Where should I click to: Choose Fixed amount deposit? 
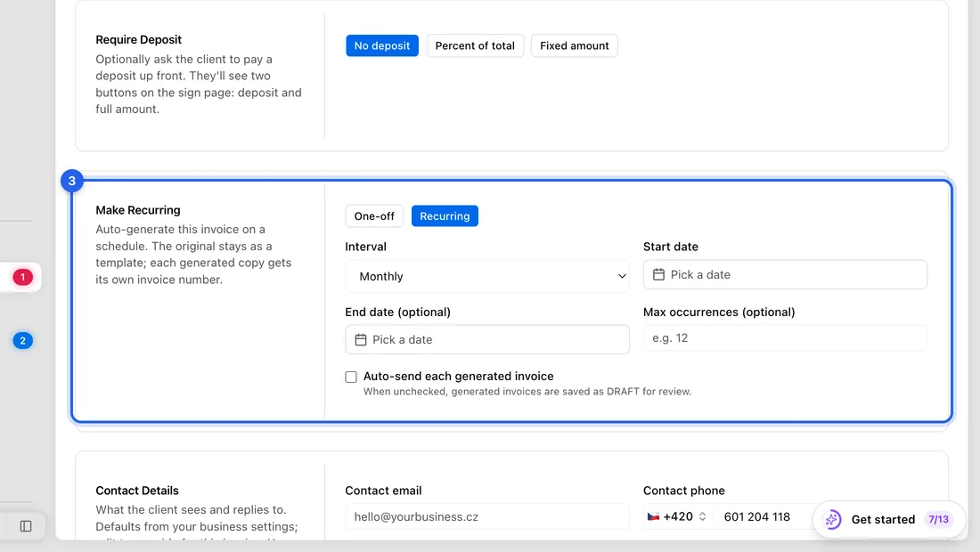point(575,45)
